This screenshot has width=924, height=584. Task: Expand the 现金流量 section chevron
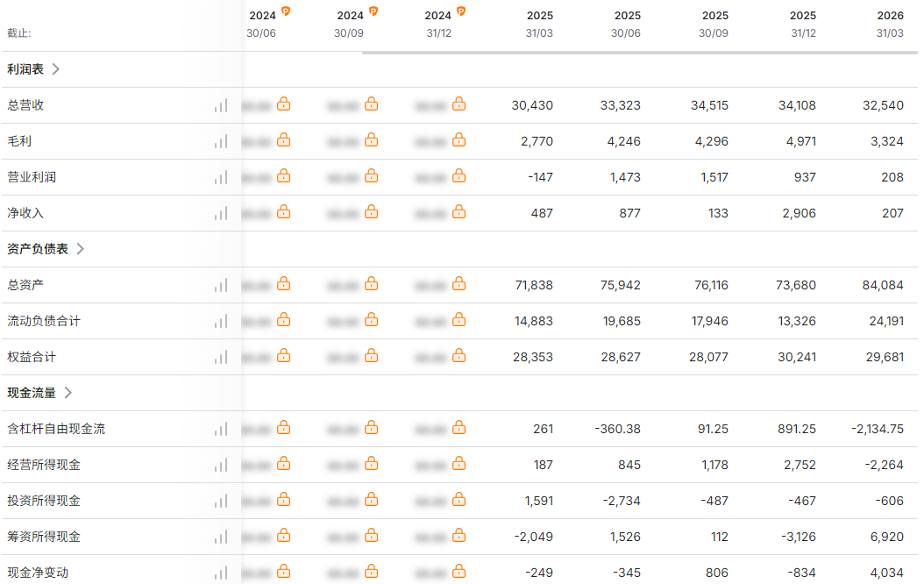pyautogui.click(x=68, y=393)
